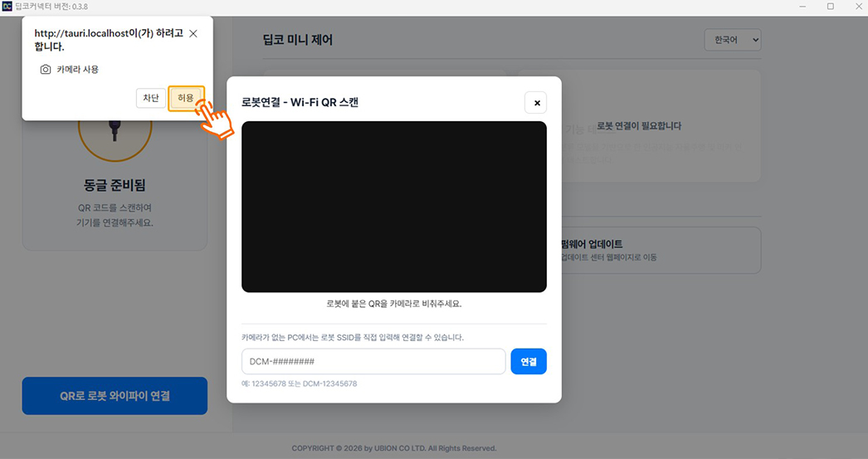Image resolution: width=868 pixels, height=459 pixels.
Task: Click the example hint 예: 12345678 text
Action: tap(299, 383)
